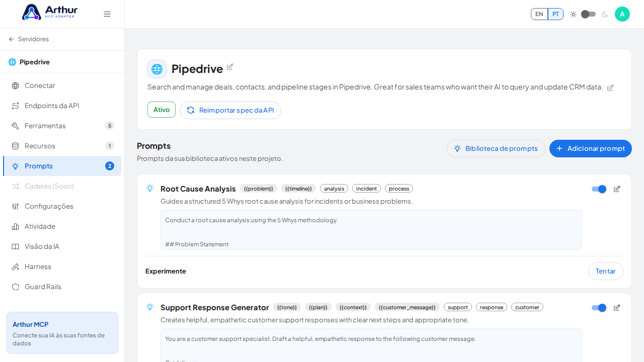Select the Prompts sidebar item
The width and height of the screenshot is (644, 362).
coord(62,166)
